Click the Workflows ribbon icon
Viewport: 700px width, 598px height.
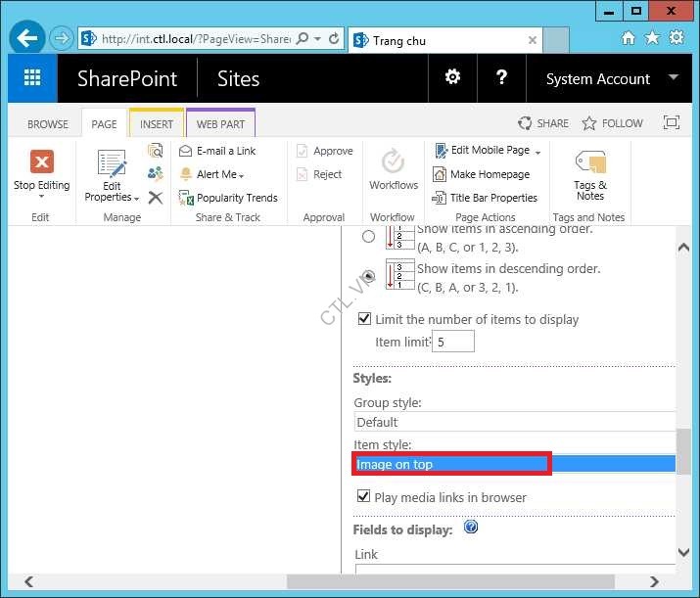point(394,162)
